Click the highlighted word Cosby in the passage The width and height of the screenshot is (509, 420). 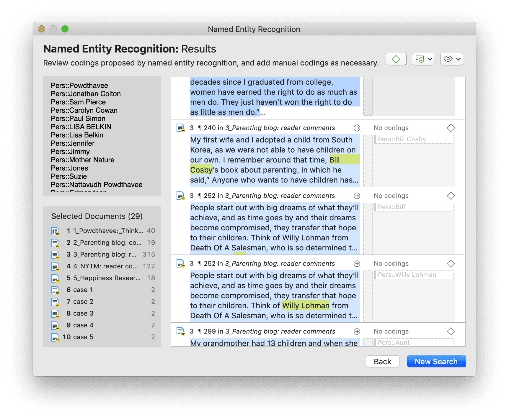point(201,170)
